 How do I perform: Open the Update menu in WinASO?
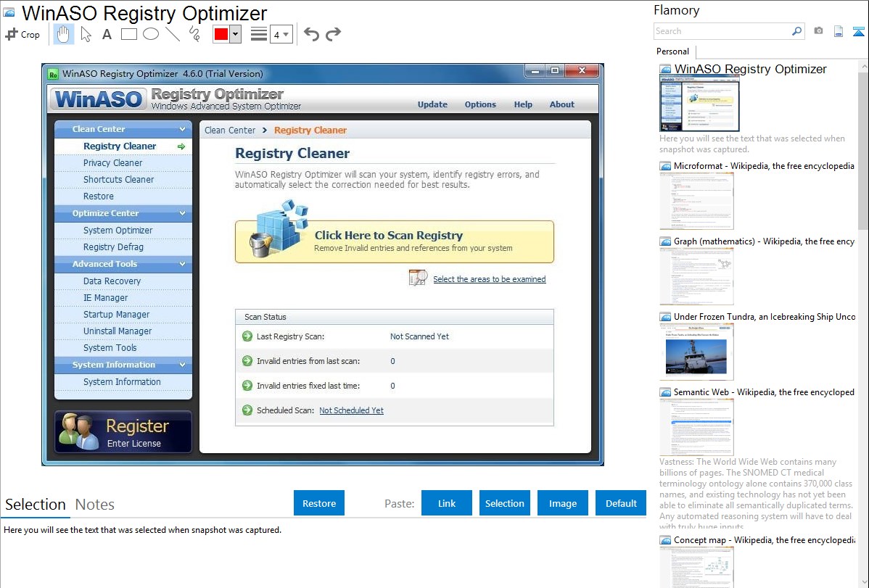click(432, 104)
